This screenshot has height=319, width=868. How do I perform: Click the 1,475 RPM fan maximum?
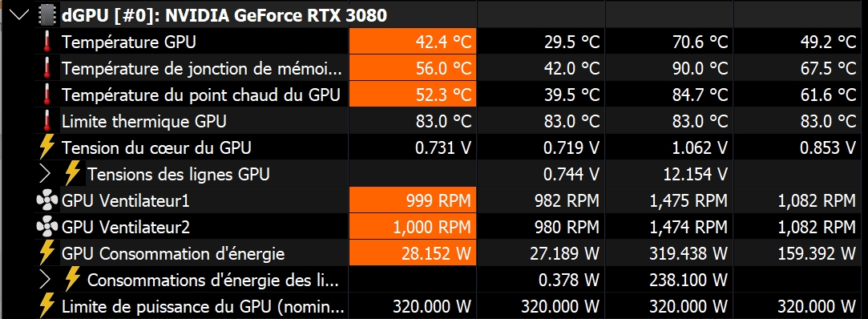coord(689,201)
